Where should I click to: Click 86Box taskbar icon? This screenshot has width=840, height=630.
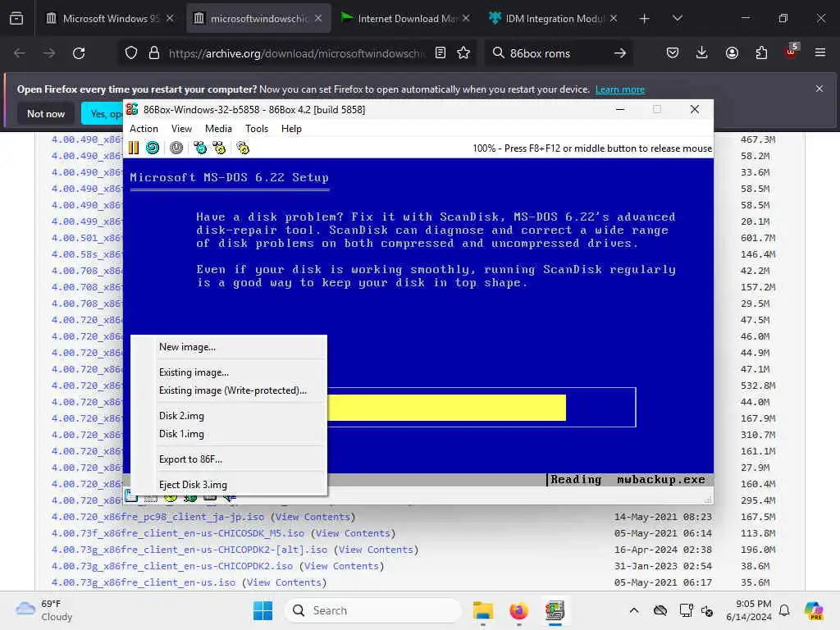pyautogui.click(x=555, y=610)
